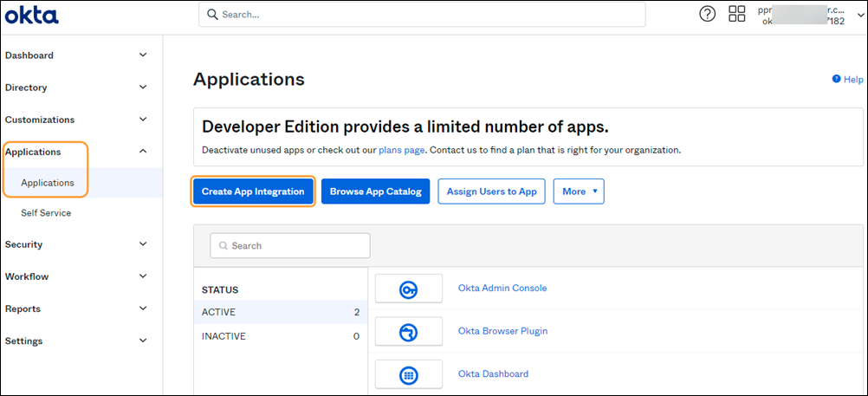Image resolution: width=868 pixels, height=396 pixels.
Task: Open the Self Service sidebar item
Action: (x=46, y=212)
